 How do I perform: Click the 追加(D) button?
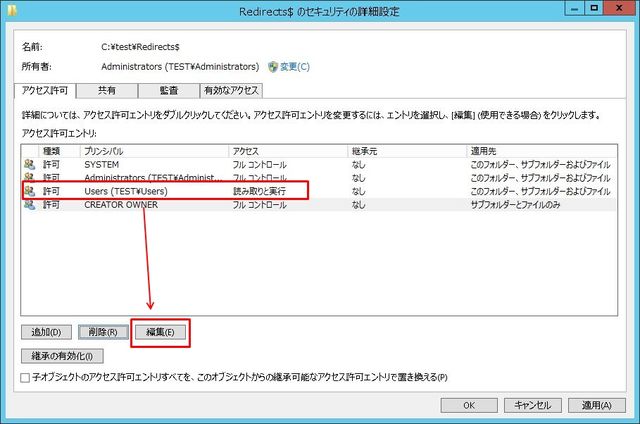point(46,332)
